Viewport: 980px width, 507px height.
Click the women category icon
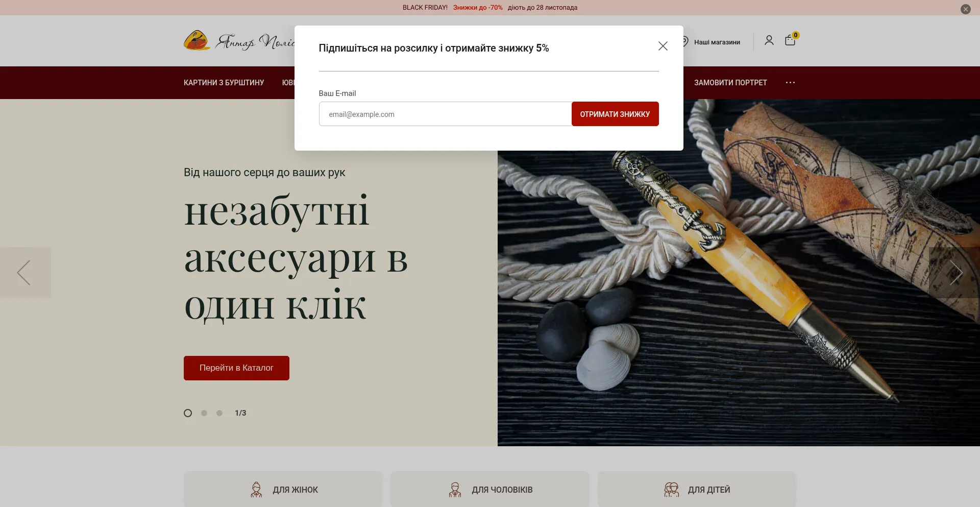point(256,490)
